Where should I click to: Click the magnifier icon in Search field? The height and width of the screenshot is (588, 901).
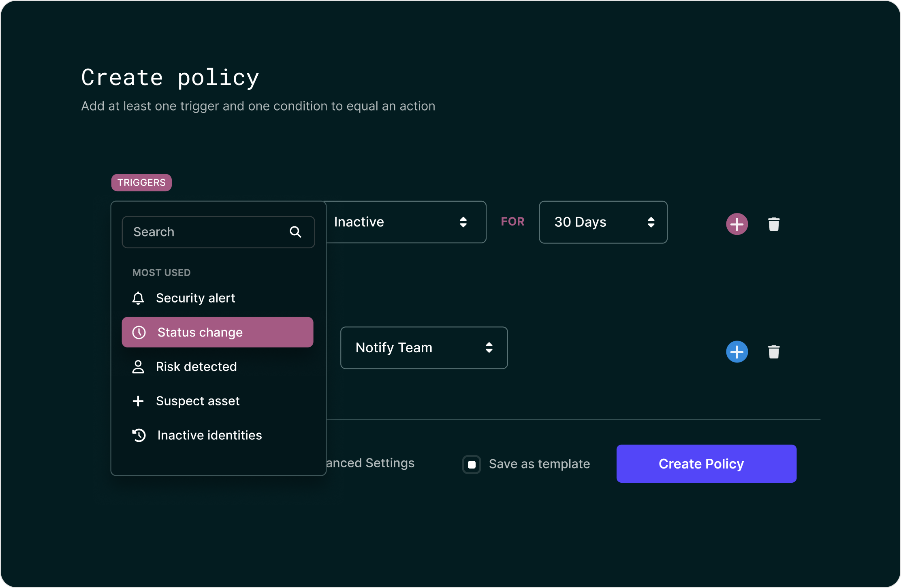[x=295, y=232]
